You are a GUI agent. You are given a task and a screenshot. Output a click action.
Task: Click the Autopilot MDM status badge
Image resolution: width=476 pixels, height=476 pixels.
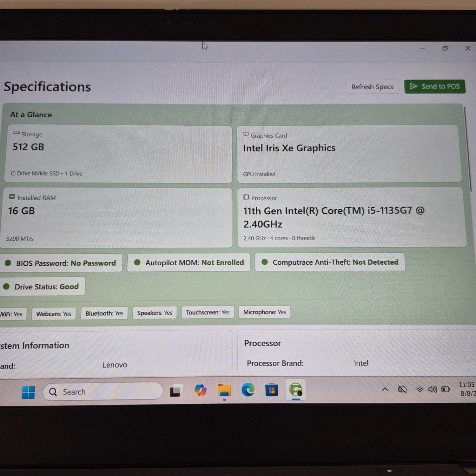pyautogui.click(x=188, y=262)
